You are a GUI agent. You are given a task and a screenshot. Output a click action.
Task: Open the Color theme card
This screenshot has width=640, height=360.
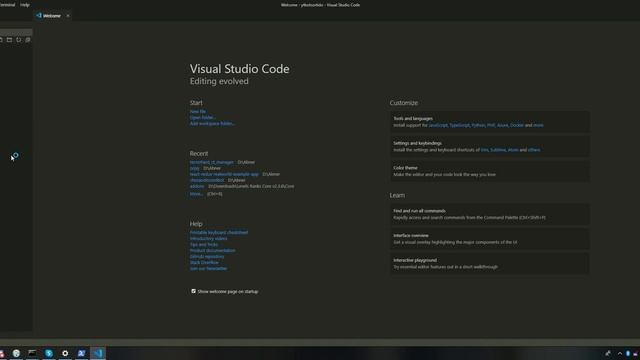(x=489, y=171)
